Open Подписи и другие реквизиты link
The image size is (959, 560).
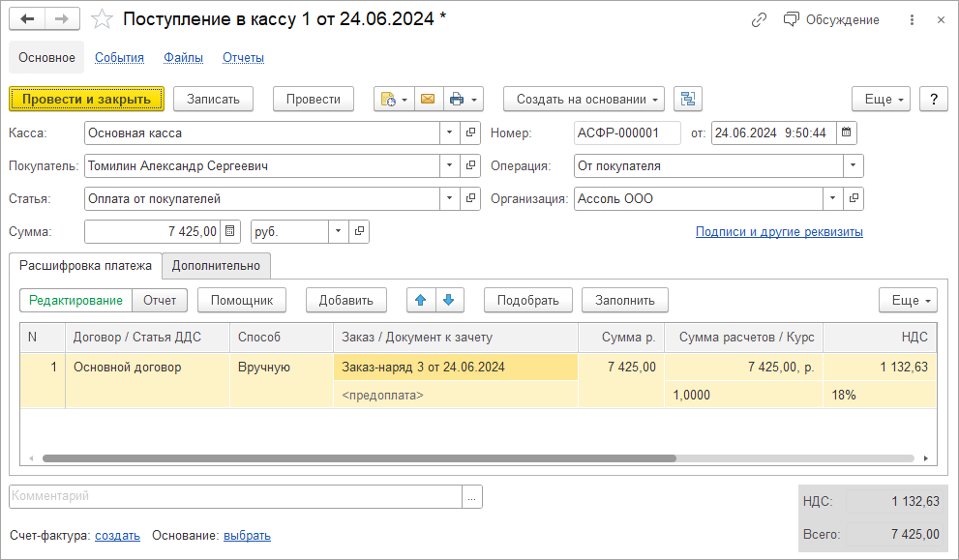(x=779, y=232)
